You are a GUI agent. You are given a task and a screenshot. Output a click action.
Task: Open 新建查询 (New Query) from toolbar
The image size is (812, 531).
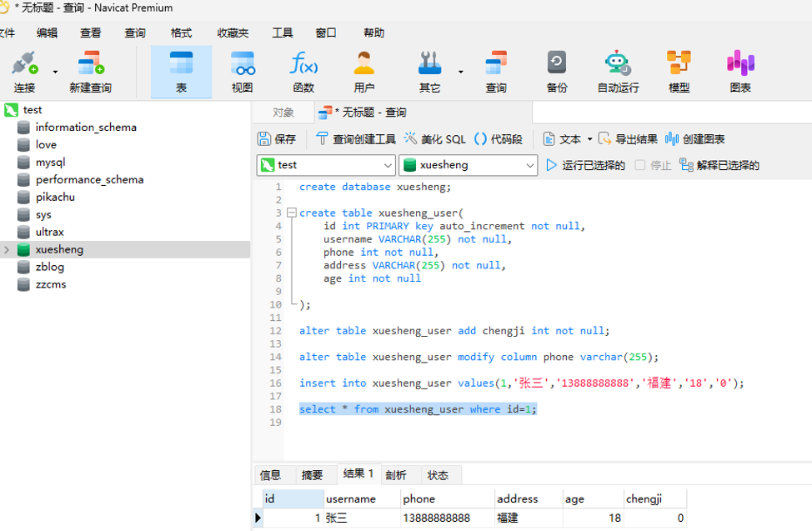(x=90, y=71)
